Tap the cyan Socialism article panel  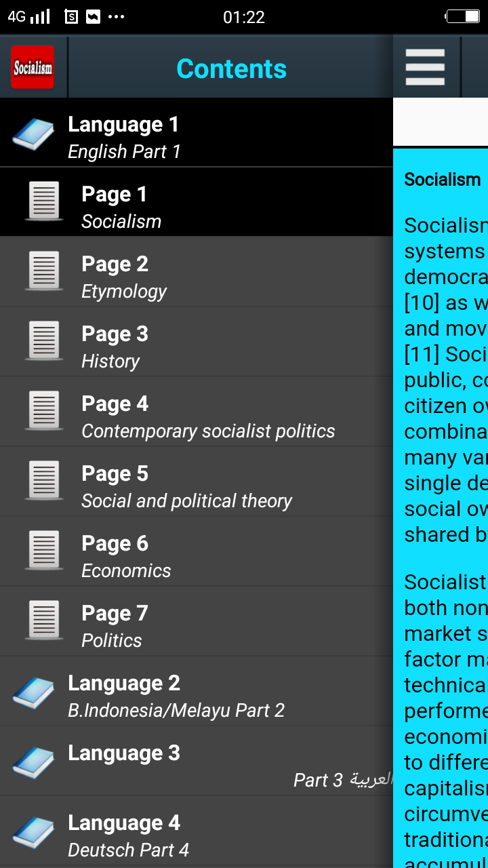[441, 508]
